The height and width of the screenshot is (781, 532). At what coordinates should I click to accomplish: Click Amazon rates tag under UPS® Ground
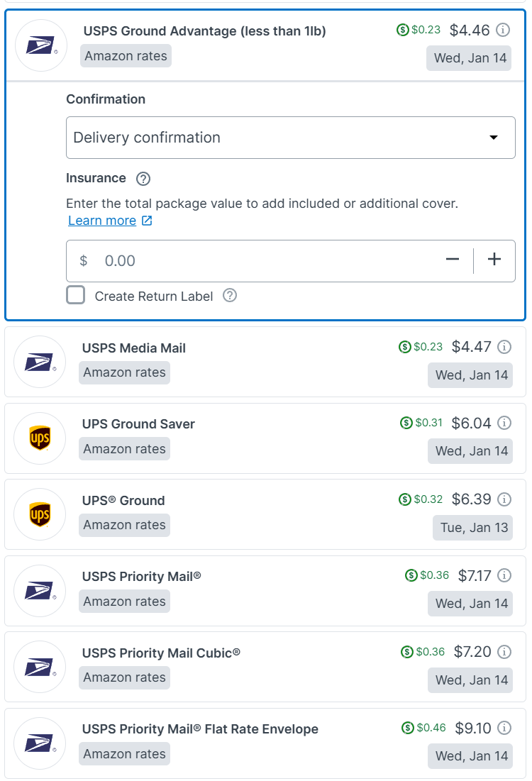pyautogui.click(x=124, y=525)
